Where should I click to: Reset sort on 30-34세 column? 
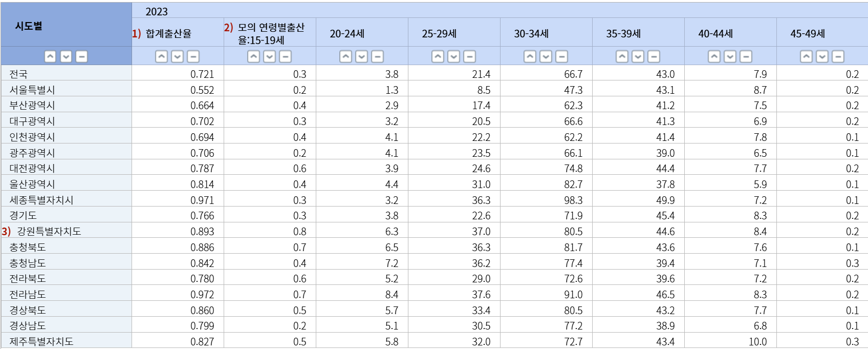pos(561,56)
